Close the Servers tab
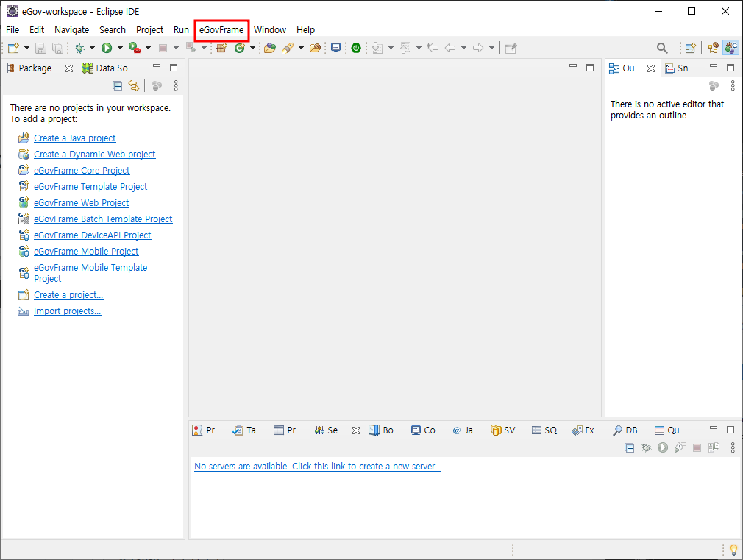This screenshot has height=560, width=743. [356, 430]
